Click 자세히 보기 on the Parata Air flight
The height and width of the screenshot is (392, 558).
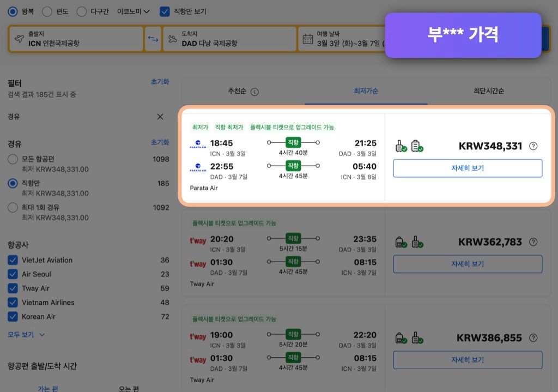click(468, 168)
